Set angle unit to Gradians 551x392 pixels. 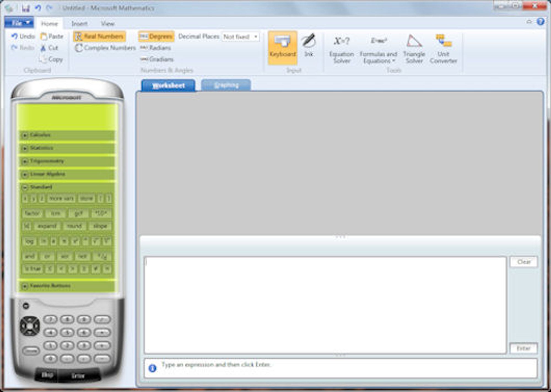click(157, 59)
